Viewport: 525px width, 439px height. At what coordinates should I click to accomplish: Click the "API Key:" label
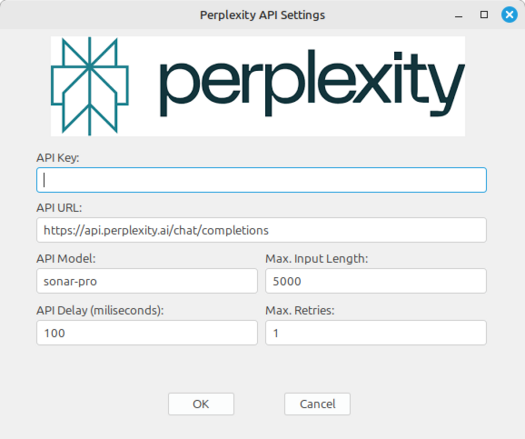coord(58,158)
